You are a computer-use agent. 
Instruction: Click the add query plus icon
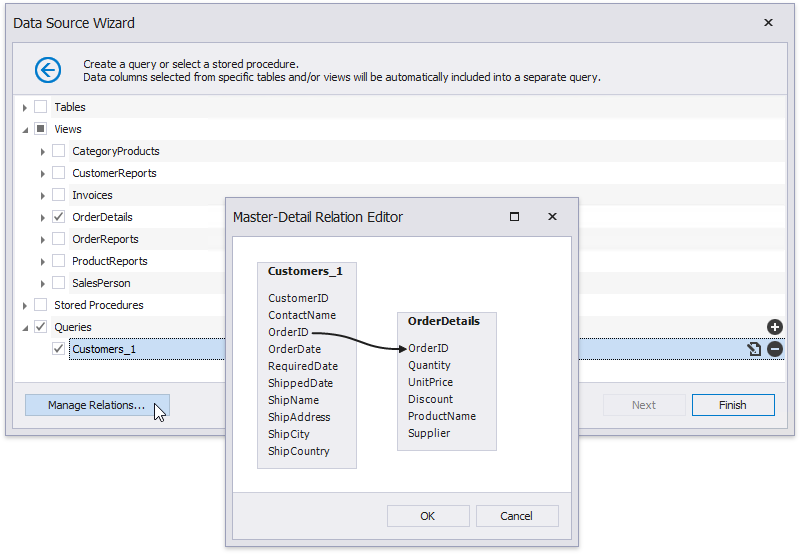pyautogui.click(x=775, y=327)
